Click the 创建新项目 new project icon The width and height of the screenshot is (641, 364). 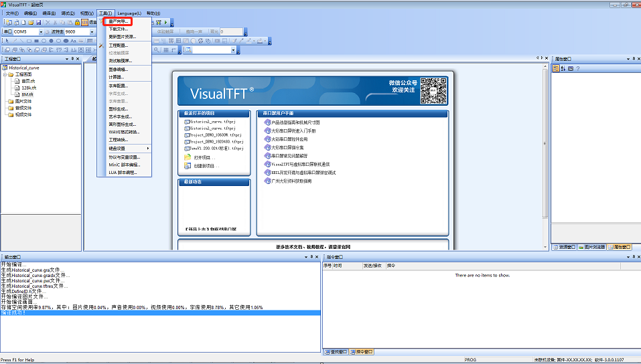(x=188, y=165)
